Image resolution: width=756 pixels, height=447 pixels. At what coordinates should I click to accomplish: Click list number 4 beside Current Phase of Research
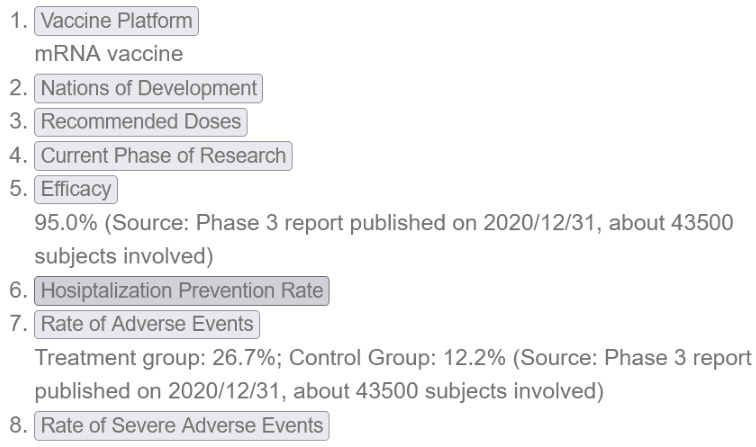[17, 156]
